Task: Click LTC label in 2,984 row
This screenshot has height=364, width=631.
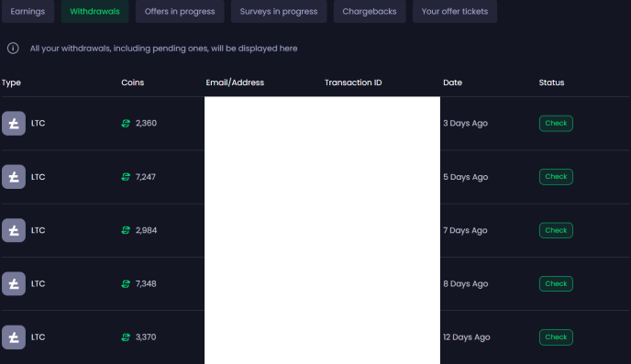Action: [39, 230]
